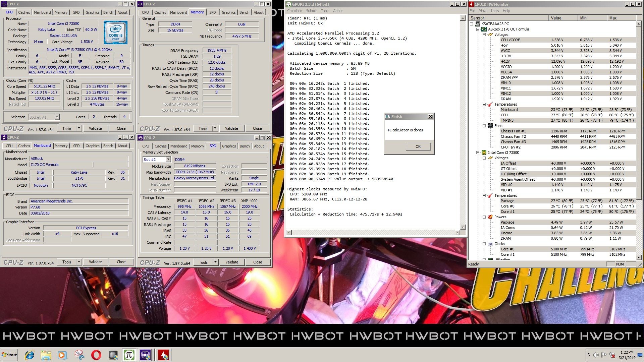Collapse the motherboard Temperatures group containing Mainboard
644x362 pixels.
click(484, 104)
